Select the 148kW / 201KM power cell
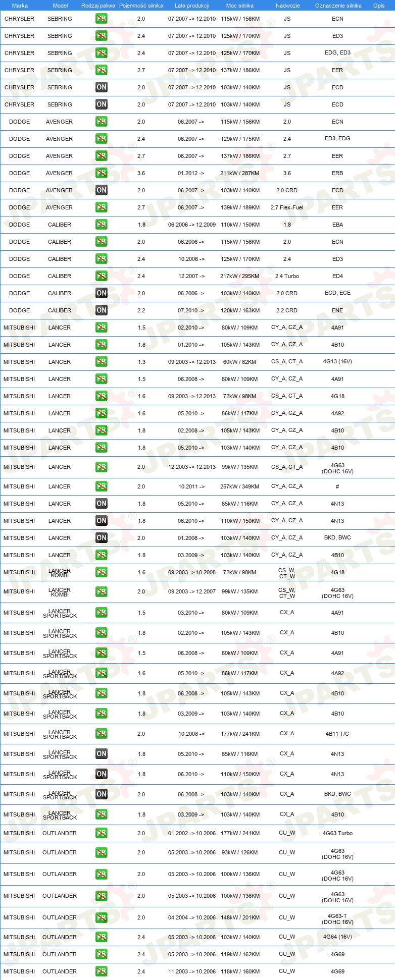 (240, 917)
